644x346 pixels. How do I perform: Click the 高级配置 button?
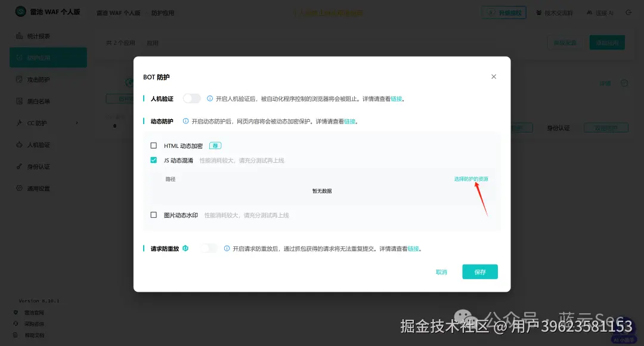(x=565, y=42)
